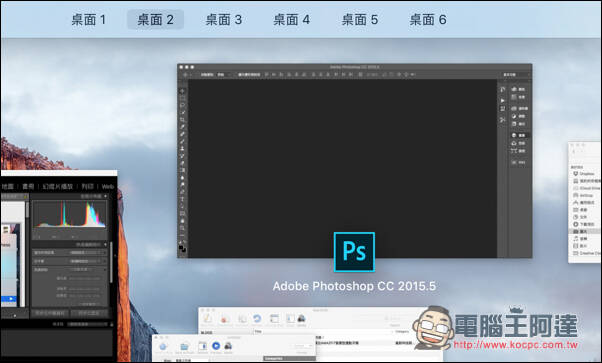
Task: Click the globe icon in bottom-left window
Action: 163,347
